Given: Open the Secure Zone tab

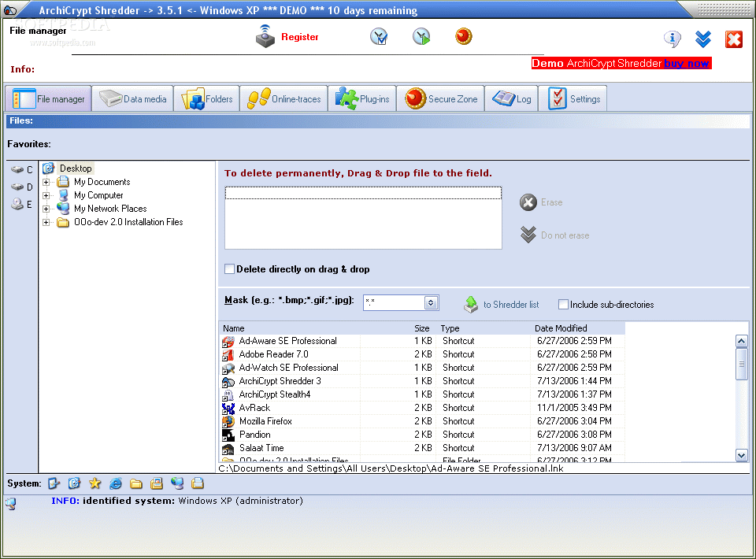Looking at the screenshot, I should (441, 98).
